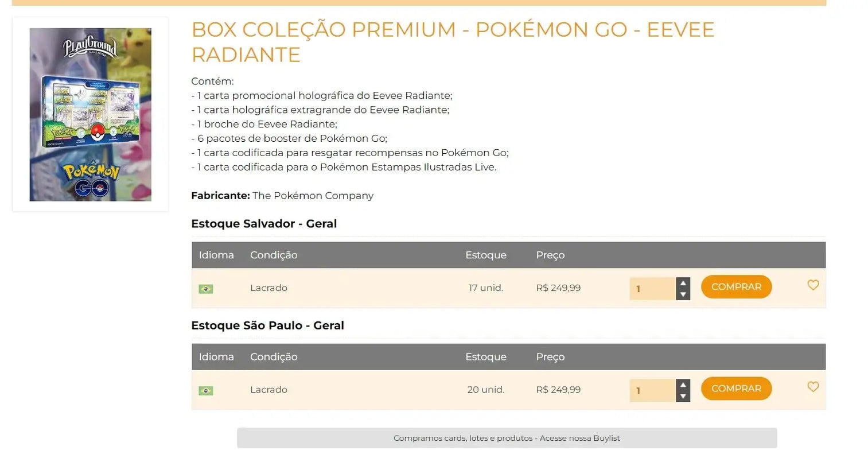Click COMPRAR for the São Paulo stock
Image resolution: width=868 pixels, height=458 pixels.
pos(736,388)
